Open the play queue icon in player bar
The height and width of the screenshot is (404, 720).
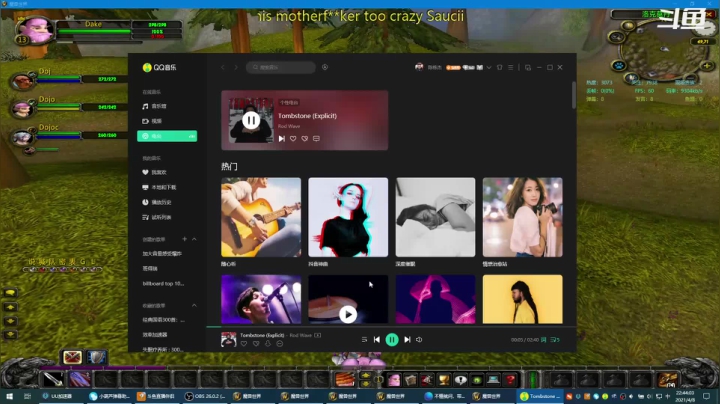tap(555, 340)
